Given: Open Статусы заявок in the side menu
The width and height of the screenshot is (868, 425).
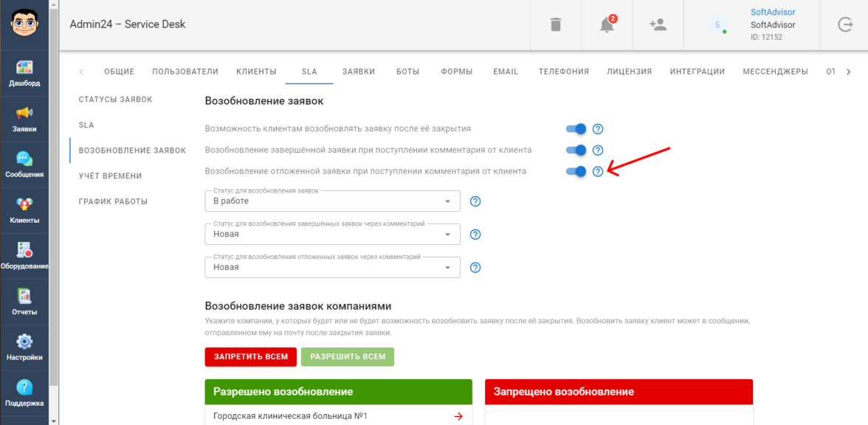Looking at the screenshot, I should pos(115,100).
